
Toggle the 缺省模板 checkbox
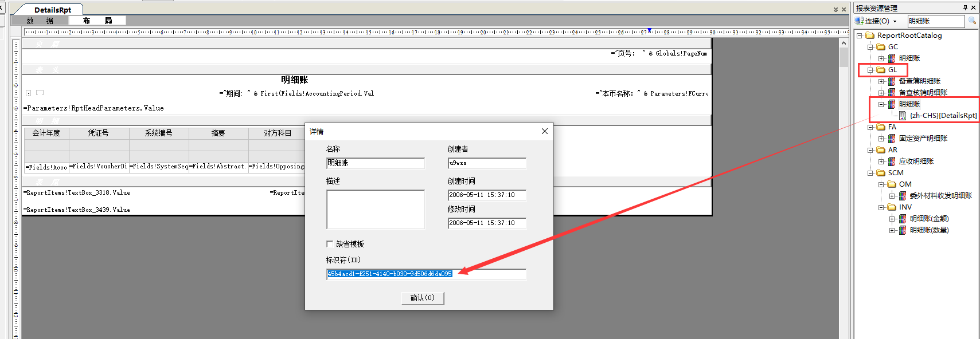pyautogui.click(x=330, y=244)
